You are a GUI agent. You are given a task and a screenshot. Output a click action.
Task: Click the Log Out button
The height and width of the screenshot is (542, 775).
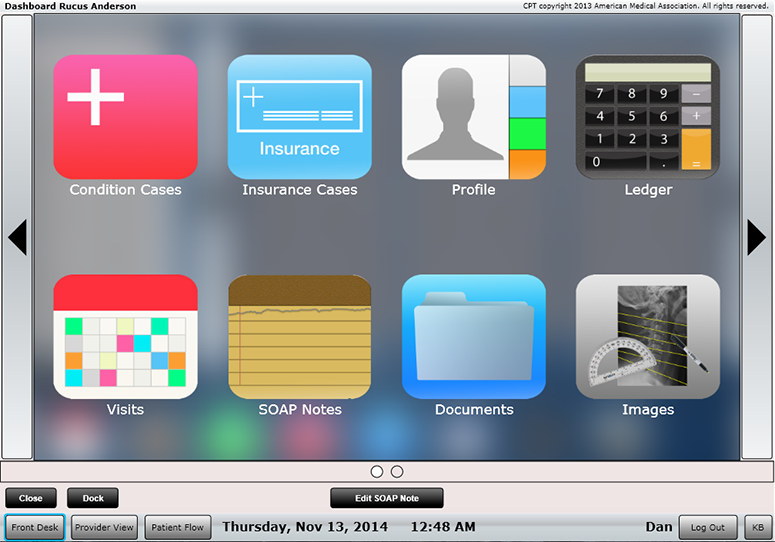point(708,527)
